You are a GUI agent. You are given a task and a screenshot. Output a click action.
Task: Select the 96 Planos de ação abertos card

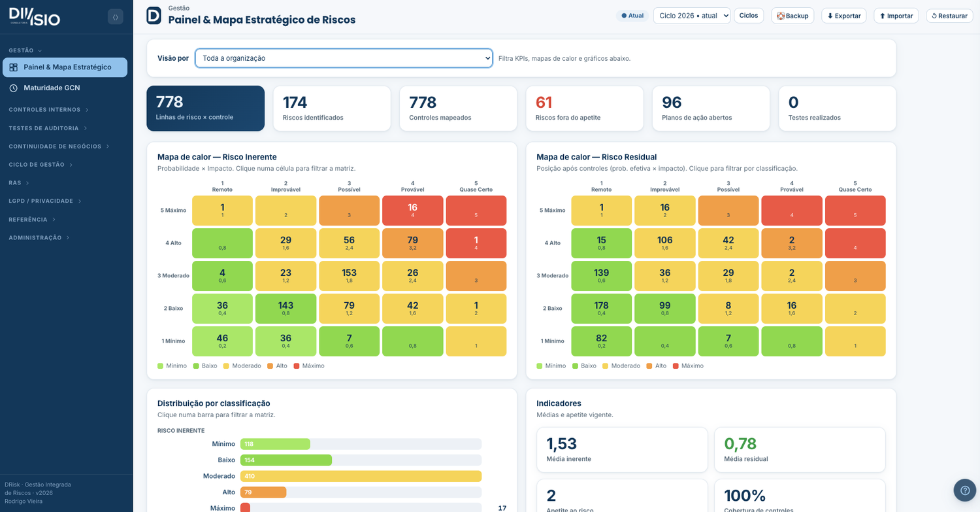coord(711,109)
